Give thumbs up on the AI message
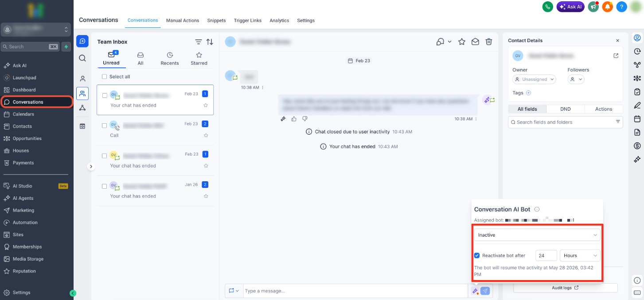 [x=294, y=119]
